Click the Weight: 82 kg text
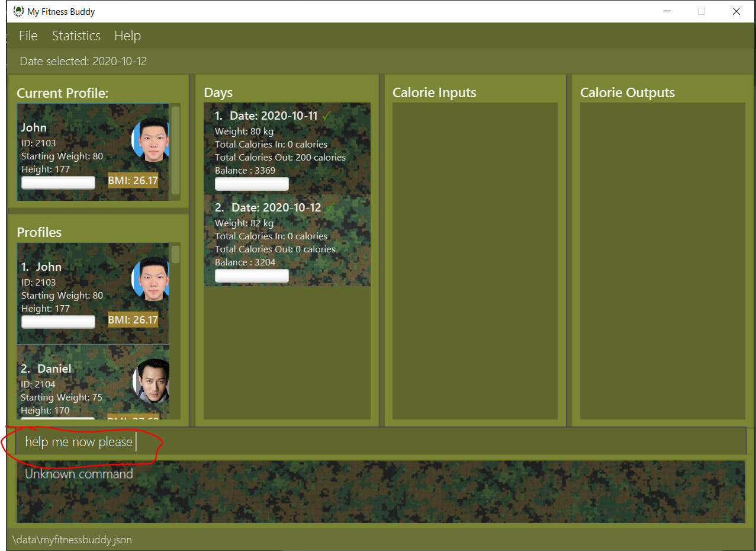756x551 pixels. coord(244,223)
